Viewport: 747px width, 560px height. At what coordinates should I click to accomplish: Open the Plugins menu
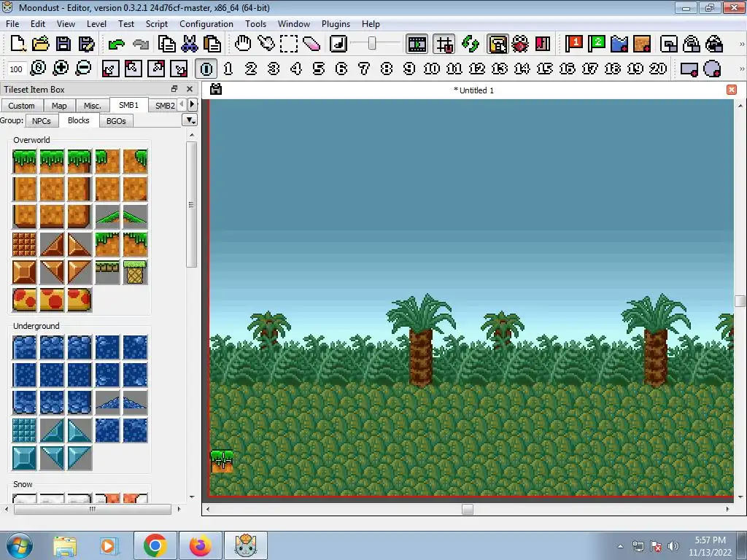336,24
